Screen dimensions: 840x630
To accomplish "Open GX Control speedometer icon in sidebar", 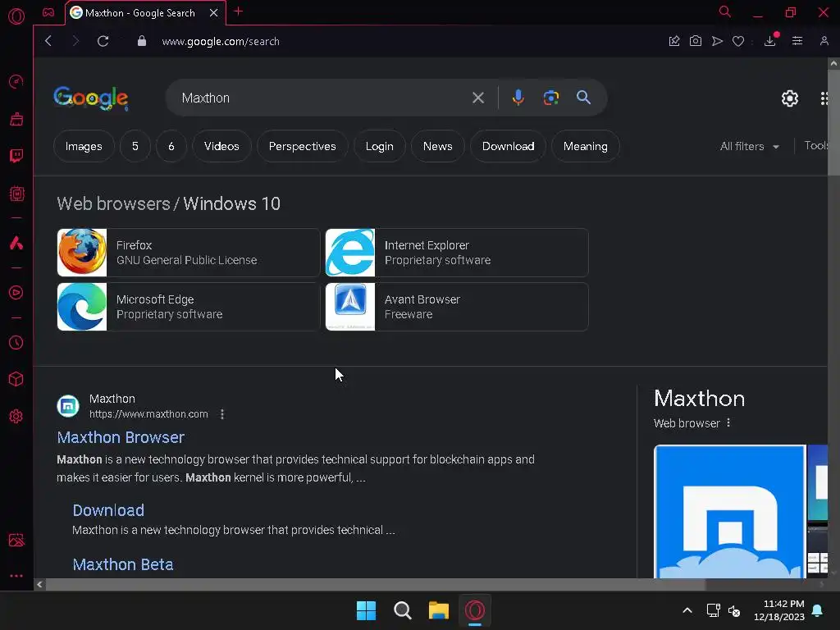I will tap(16, 81).
